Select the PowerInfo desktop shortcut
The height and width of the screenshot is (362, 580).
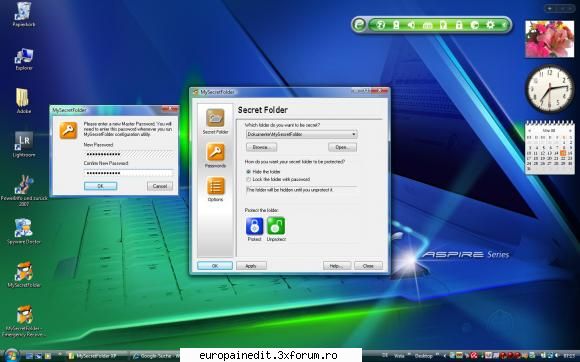[24, 190]
